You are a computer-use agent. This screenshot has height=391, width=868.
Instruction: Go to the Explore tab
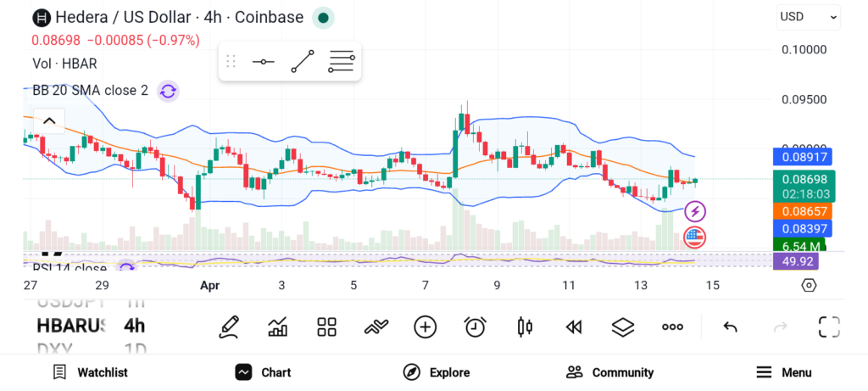437,372
